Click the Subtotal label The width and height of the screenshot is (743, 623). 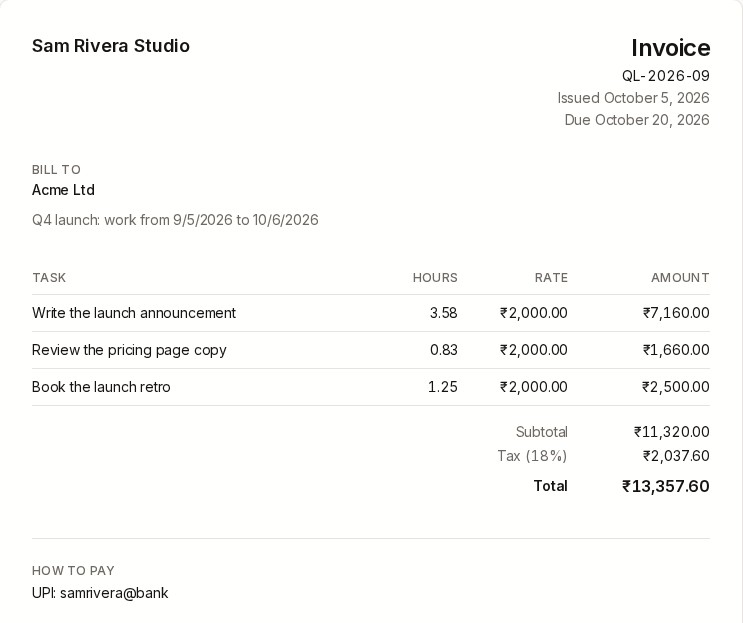(542, 432)
